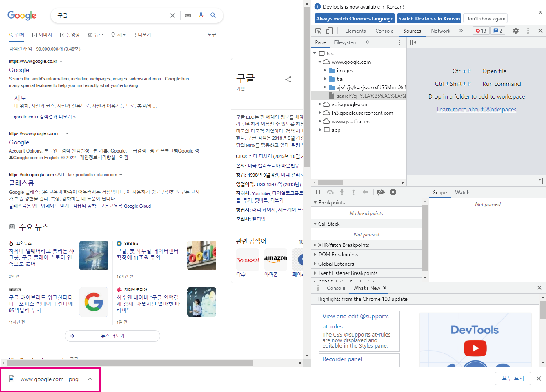This screenshot has width=546, height=392.
Task: Click the red errors count badge
Action: point(481,31)
